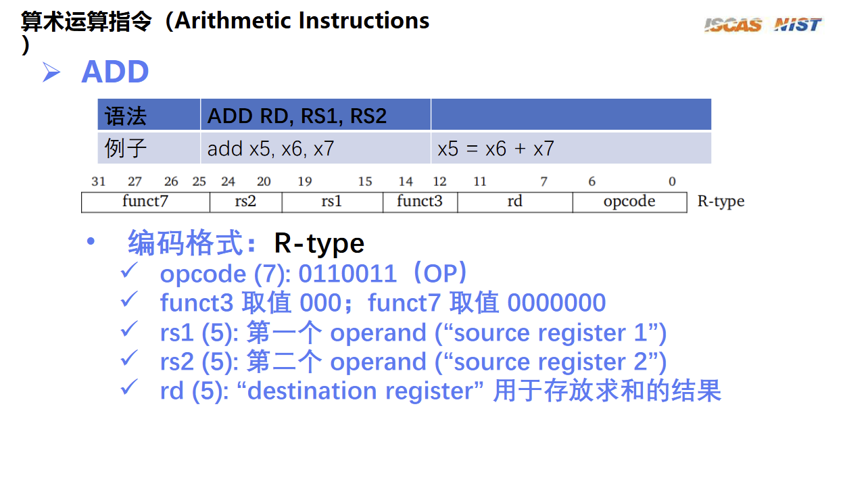Screen dimensions: 868x488
Task: Click the line mentioning "source register 1"
Action: (x=413, y=333)
